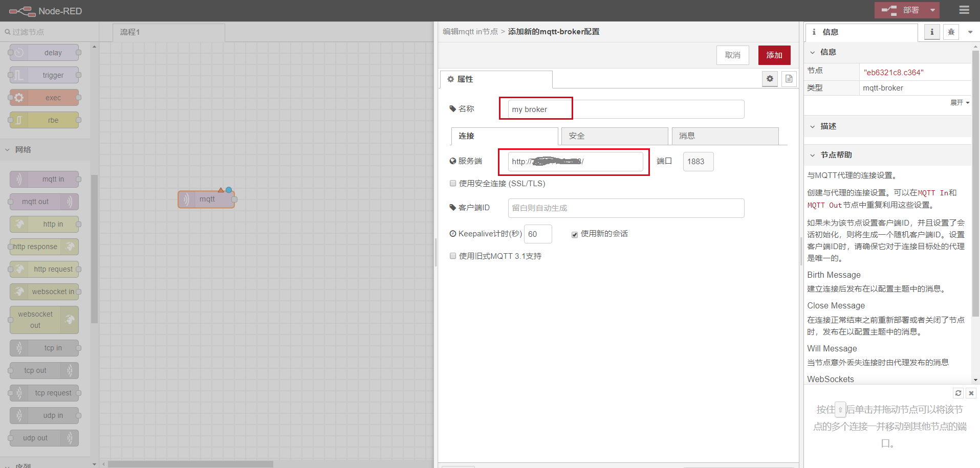
Task: Select the mqtt out palette node
Action: pyautogui.click(x=45, y=202)
